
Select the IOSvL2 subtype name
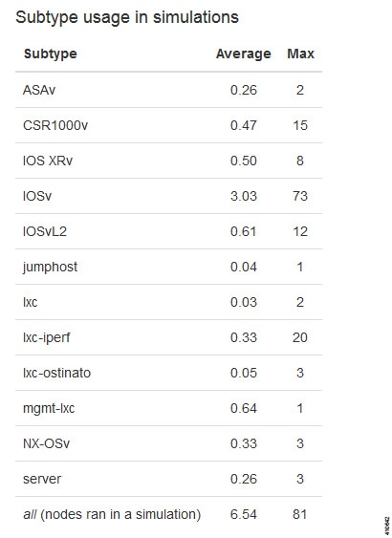pyautogui.click(x=45, y=231)
